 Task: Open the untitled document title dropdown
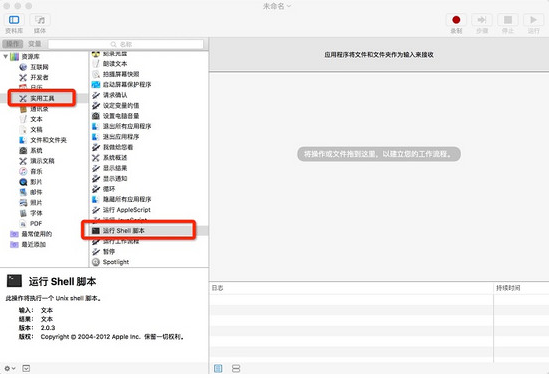click(277, 6)
